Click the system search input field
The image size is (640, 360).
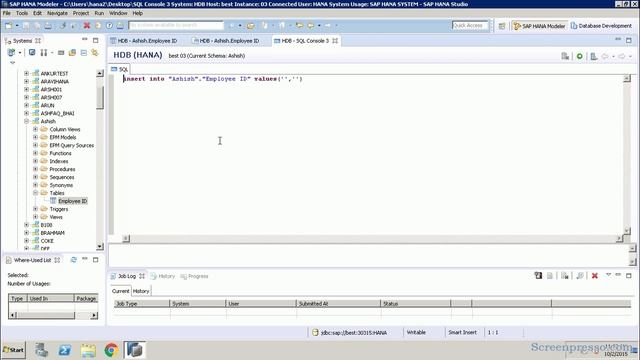click(176, 25)
